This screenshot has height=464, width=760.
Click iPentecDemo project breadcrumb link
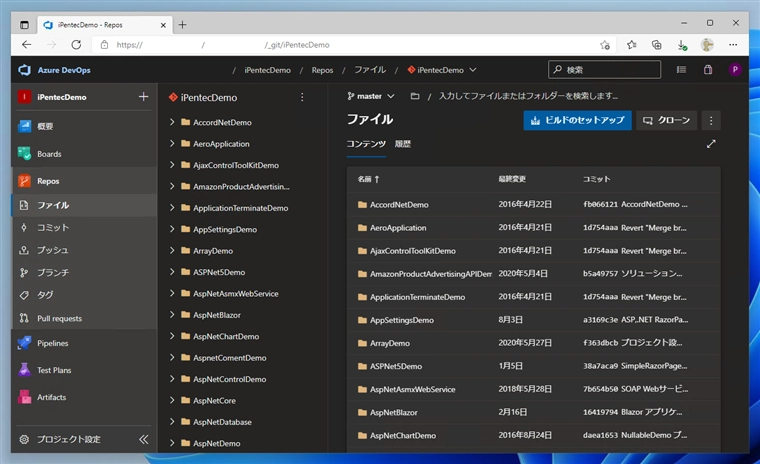point(267,70)
